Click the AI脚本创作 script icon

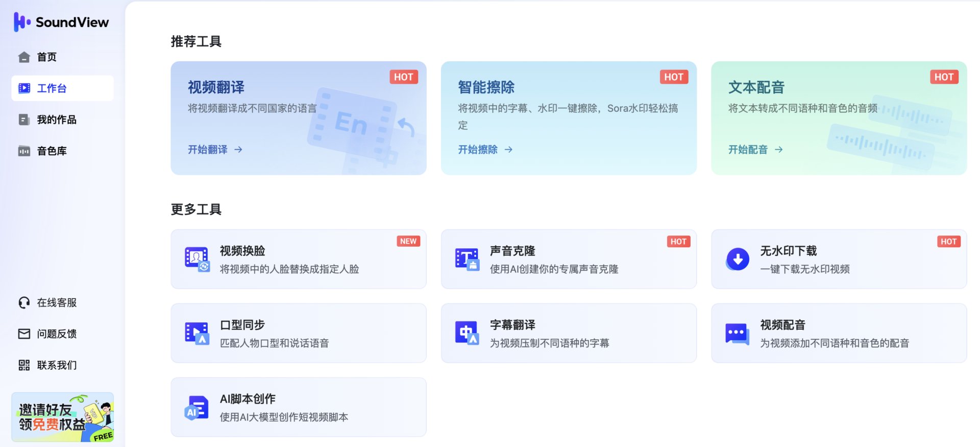(x=197, y=408)
